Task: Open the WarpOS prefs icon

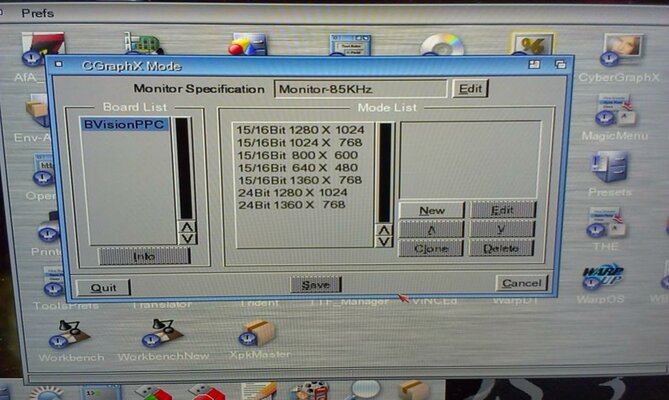Action: (603, 276)
